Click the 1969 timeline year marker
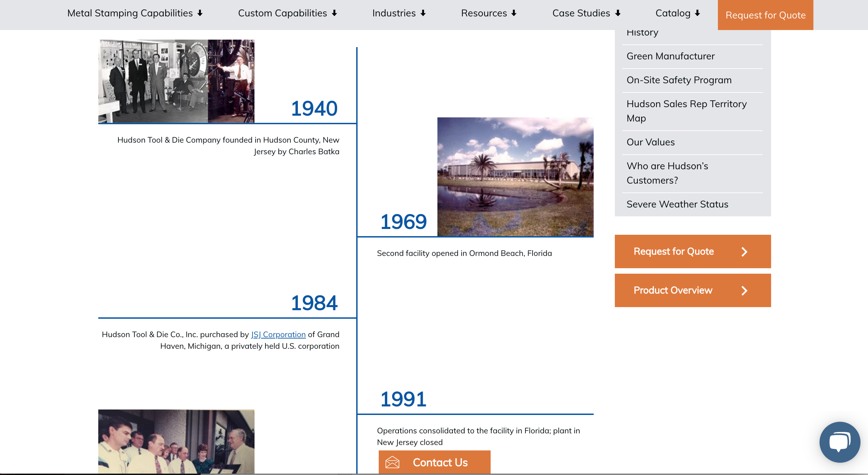868x475 pixels. (403, 222)
